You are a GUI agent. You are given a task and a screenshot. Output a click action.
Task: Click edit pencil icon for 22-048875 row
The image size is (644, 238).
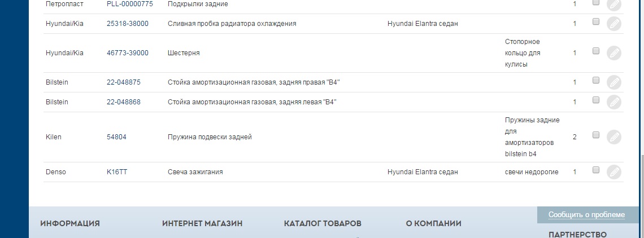tap(613, 82)
